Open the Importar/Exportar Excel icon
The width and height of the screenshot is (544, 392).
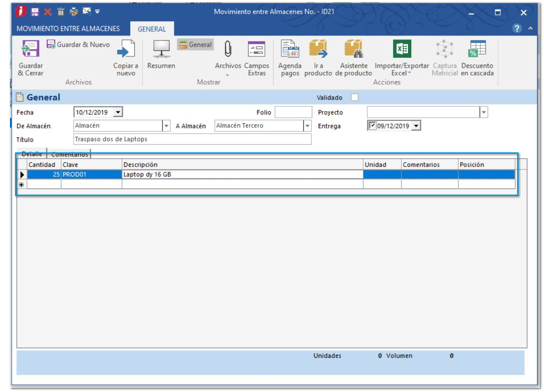(x=402, y=49)
